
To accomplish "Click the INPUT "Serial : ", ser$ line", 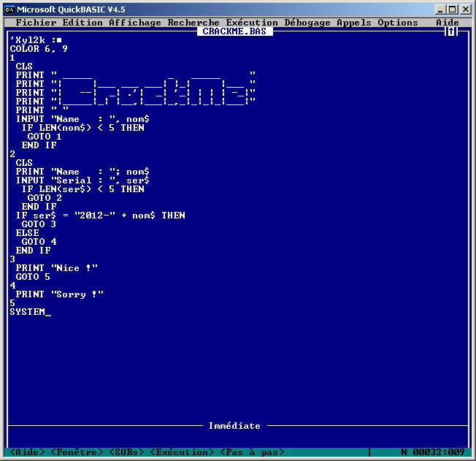I will [x=82, y=180].
